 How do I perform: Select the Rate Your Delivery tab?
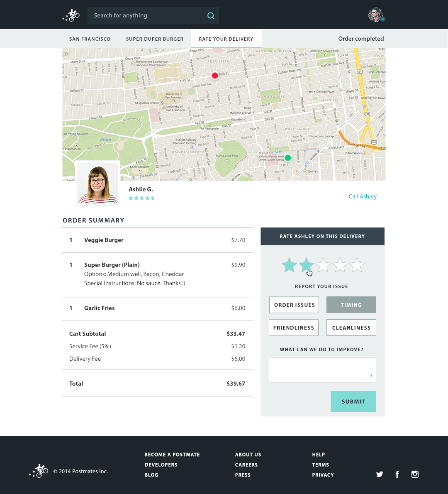[x=226, y=39]
